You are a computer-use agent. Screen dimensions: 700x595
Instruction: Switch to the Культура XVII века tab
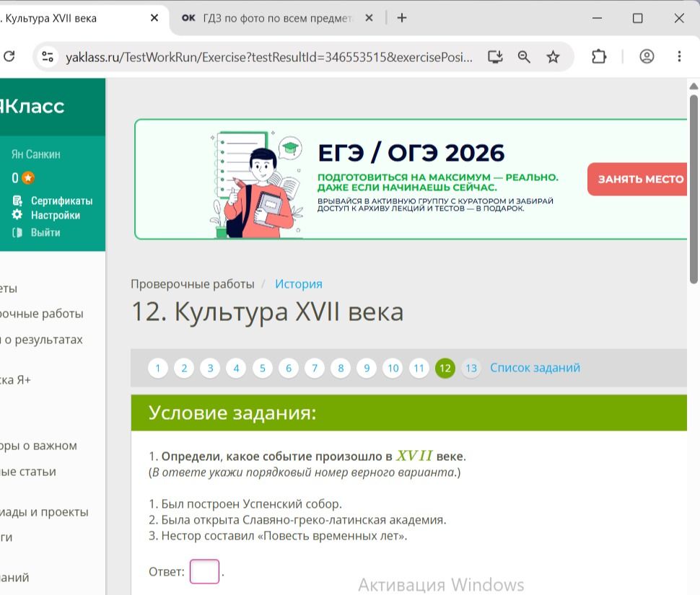click(x=51, y=18)
